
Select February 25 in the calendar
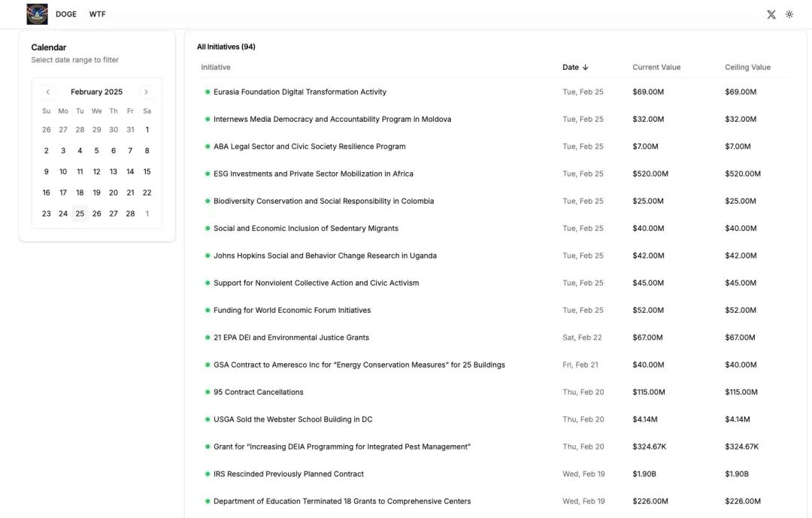(x=80, y=214)
